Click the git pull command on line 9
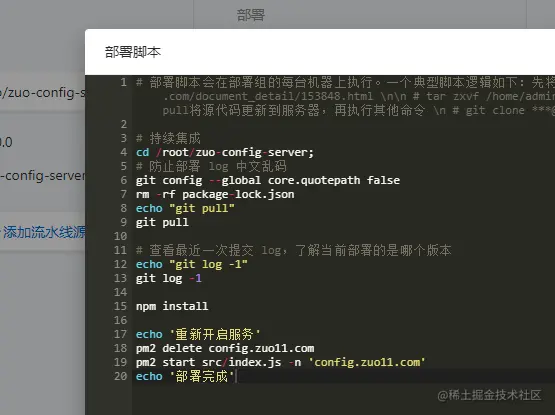The width and height of the screenshot is (555, 415). coord(162,222)
